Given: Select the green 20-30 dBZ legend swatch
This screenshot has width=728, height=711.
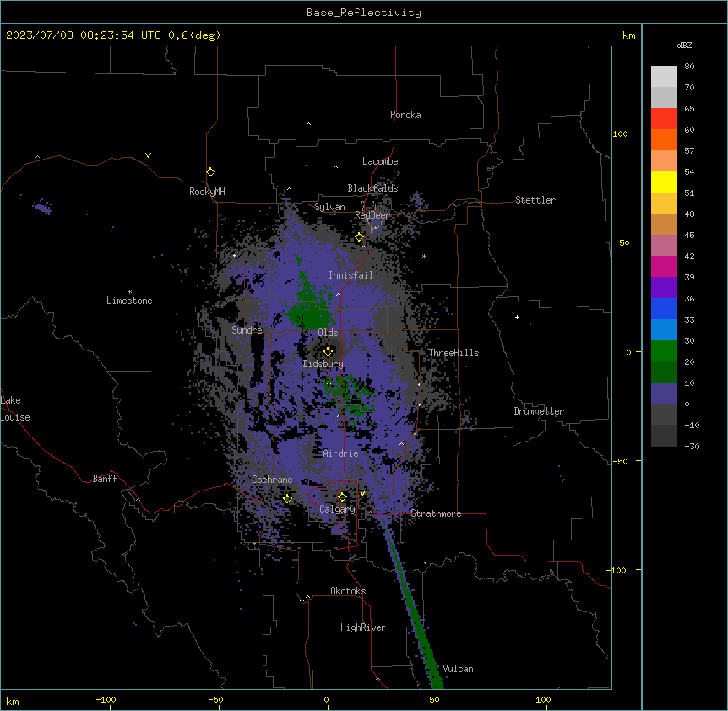Looking at the screenshot, I should pos(664,351).
